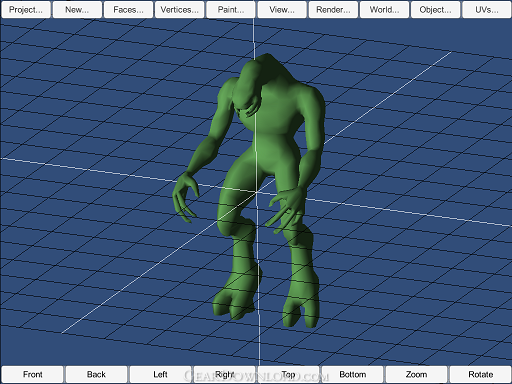Viewport: 512px width, 384px height.
Task: Activate the Zoom mode button
Action: click(416, 374)
